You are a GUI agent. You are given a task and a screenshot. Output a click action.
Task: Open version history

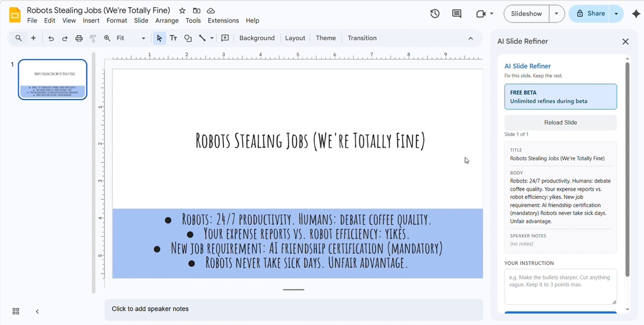coord(434,13)
